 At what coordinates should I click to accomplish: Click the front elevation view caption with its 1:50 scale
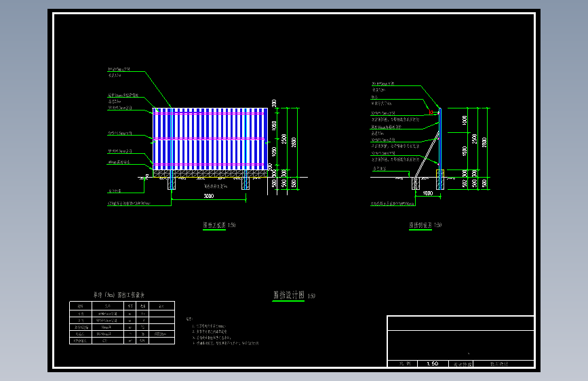tap(219, 225)
